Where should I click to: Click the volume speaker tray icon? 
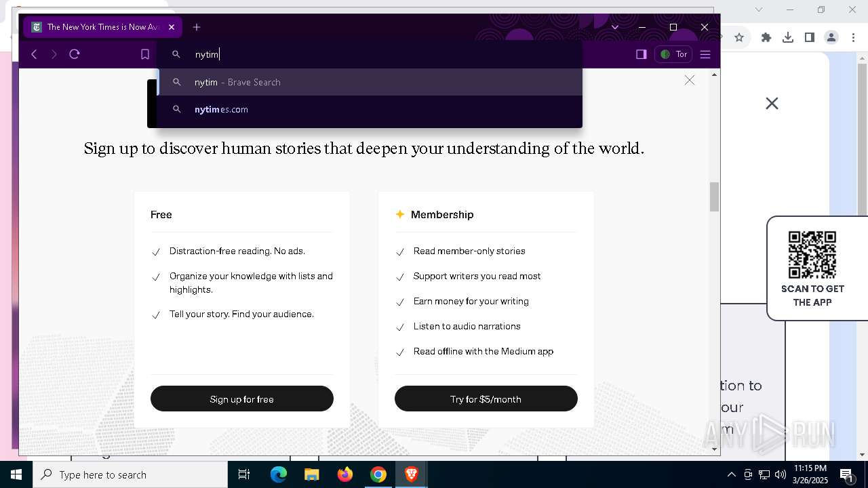pos(781,474)
